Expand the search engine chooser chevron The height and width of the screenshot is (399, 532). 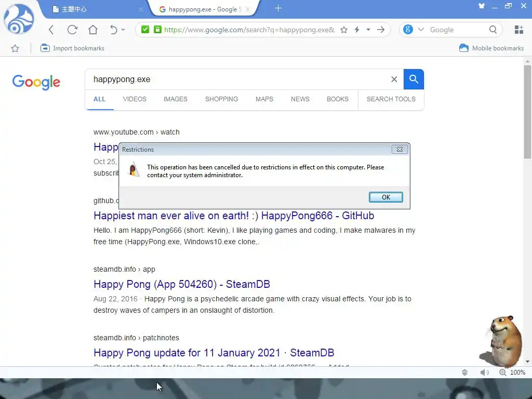pos(421,30)
